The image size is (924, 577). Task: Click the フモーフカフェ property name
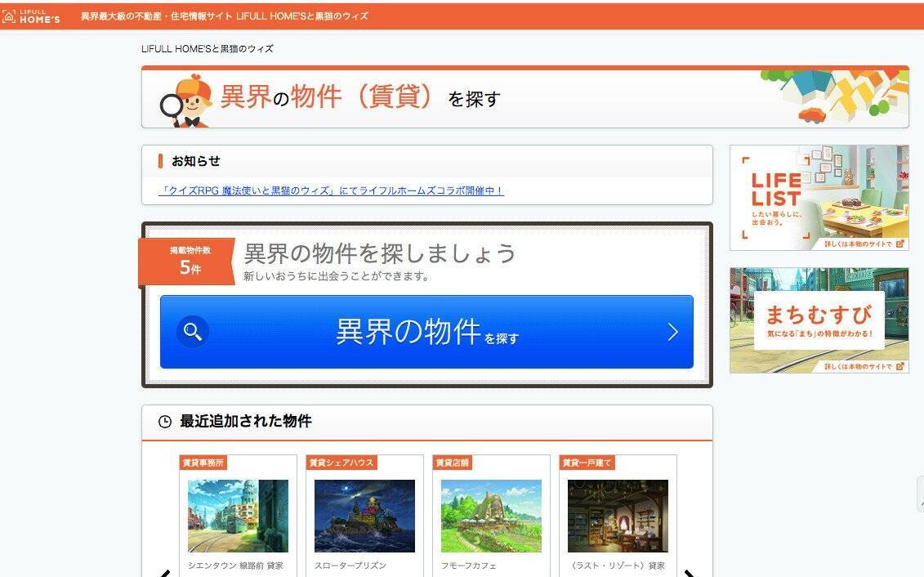click(469, 566)
